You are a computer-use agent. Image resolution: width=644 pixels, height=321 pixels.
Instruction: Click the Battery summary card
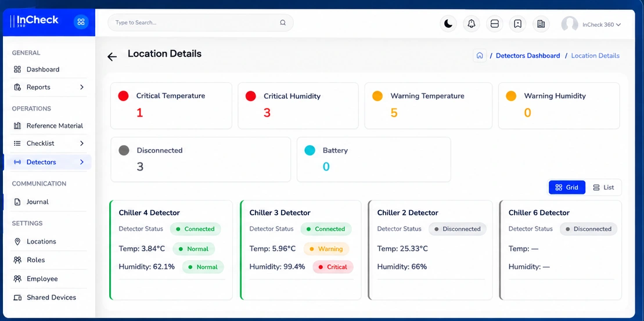click(374, 160)
